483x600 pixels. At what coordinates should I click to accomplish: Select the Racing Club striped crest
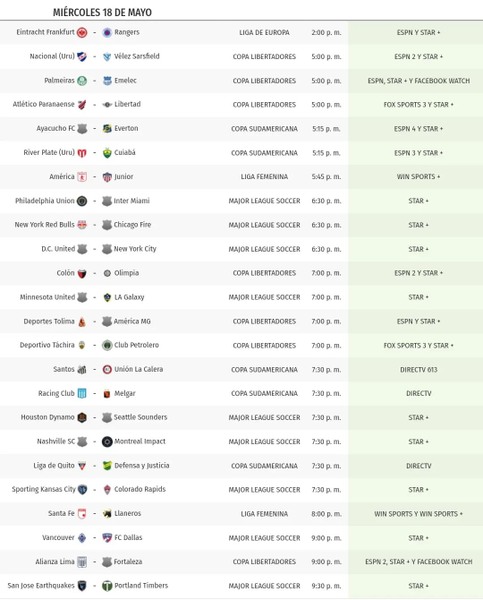point(82,393)
